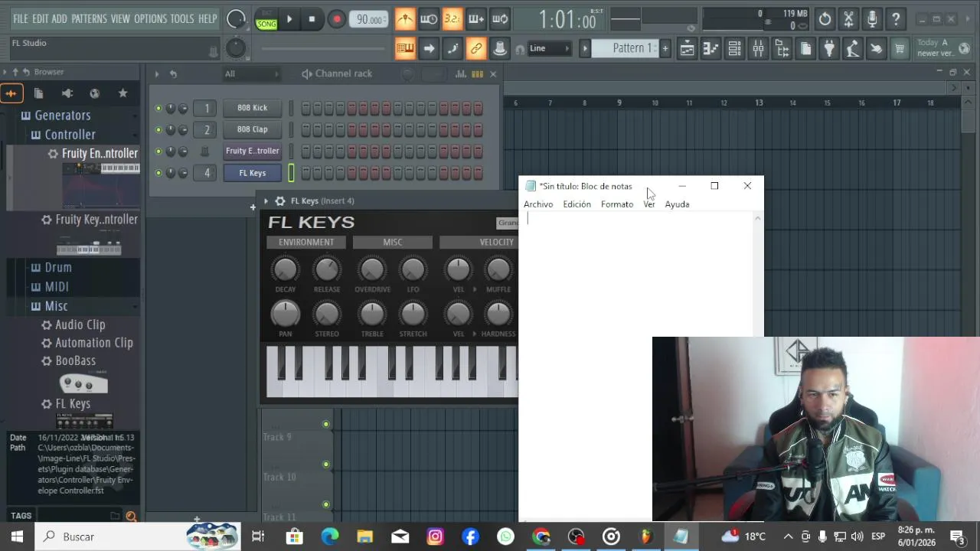This screenshot has height=551, width=980.
Task: Click the undo history circular arrow icon
Action: pos(825,19)
